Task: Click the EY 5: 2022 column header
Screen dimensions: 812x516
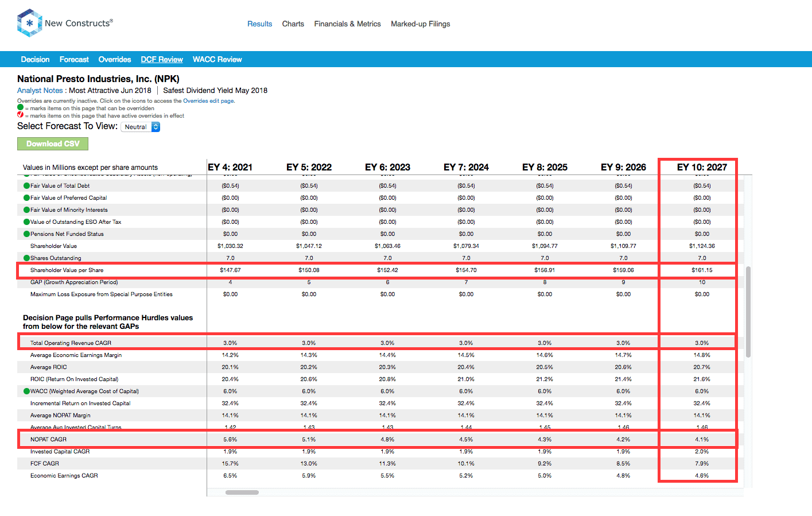Action: (309, 167)
